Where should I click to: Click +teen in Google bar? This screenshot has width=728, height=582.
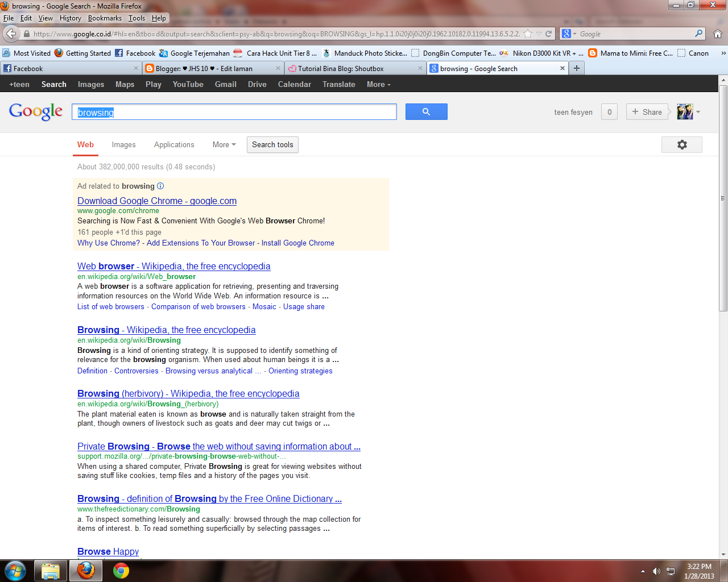click(x=19, y=84)
